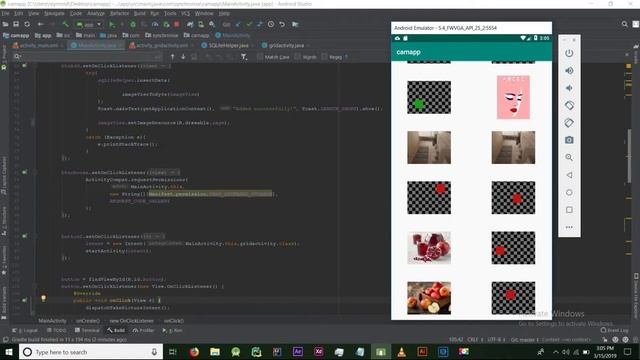Click VCS commit checkmark icon

(x=249, y=24)
